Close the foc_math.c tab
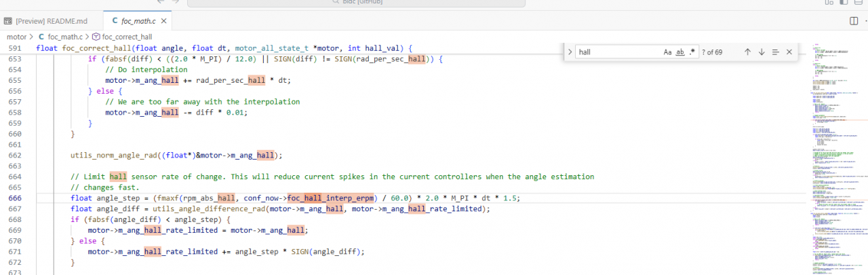This screenshot has height=275, width=868. (164, 21)
